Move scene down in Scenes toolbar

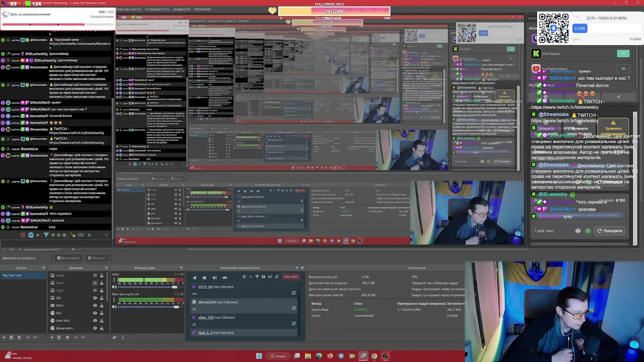(x=35, y=337)
